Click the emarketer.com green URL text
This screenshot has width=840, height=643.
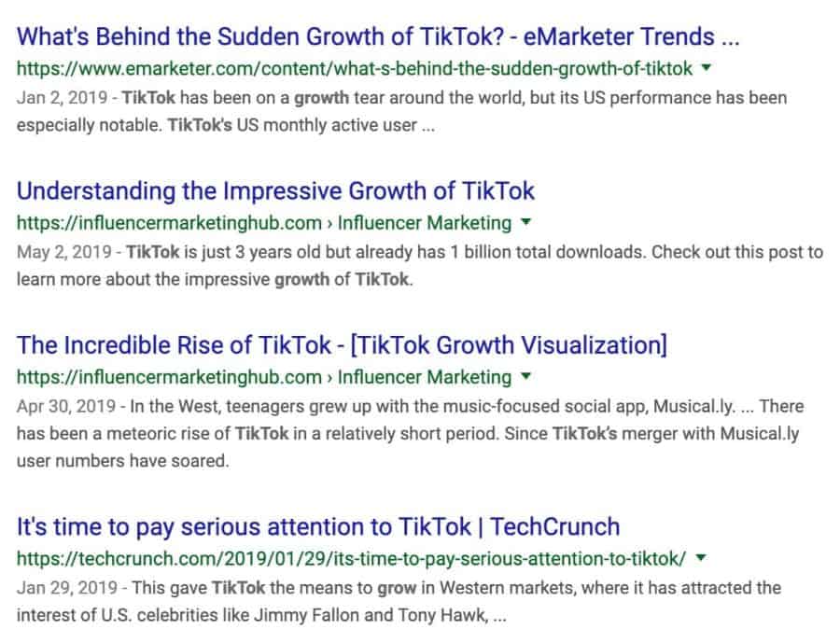(x=355, y=68)
